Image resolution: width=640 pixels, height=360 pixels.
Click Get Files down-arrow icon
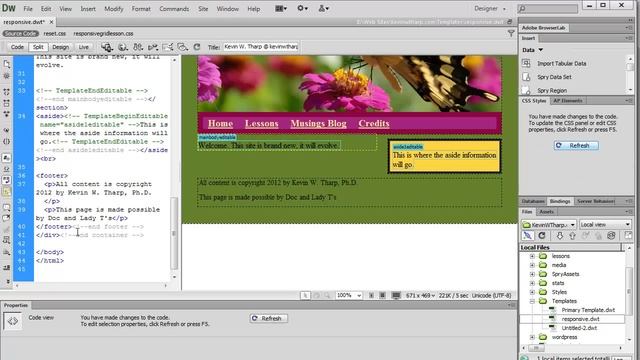560,236
